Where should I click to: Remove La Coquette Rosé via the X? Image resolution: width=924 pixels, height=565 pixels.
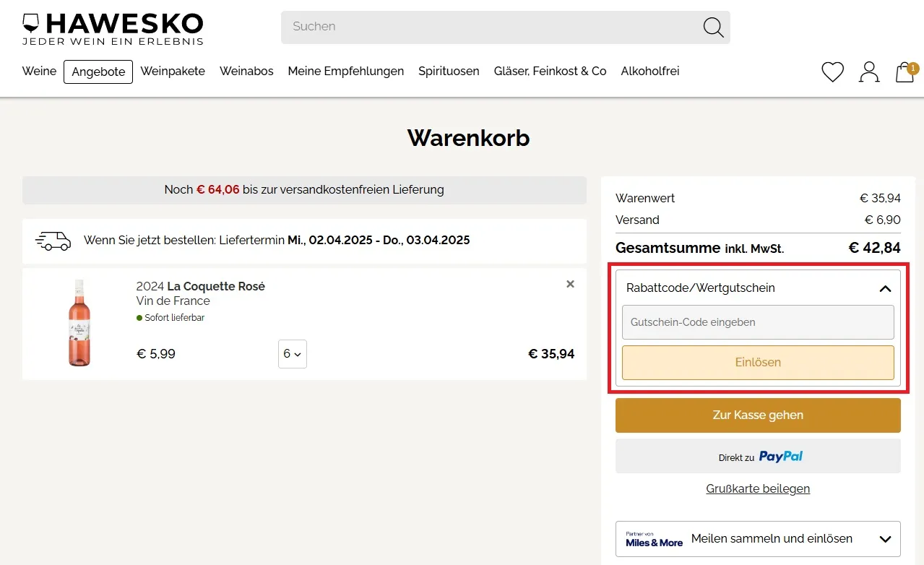tap(570, 284)
